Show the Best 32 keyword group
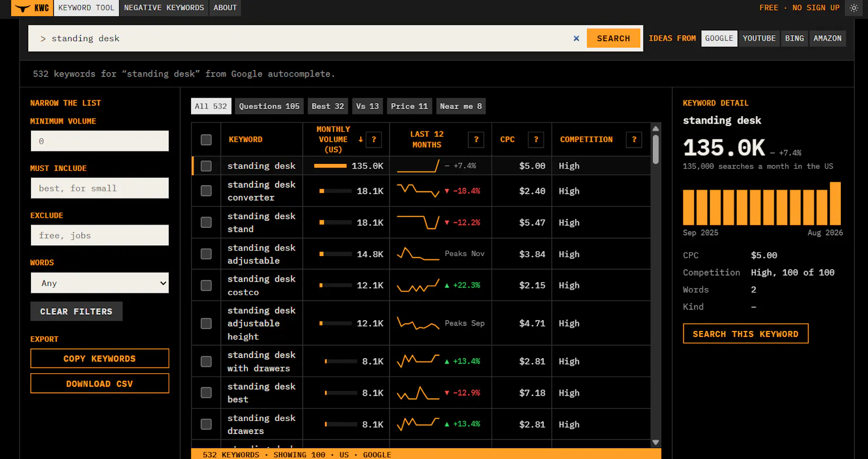This screenshot has height=459, width=868. 328,106
